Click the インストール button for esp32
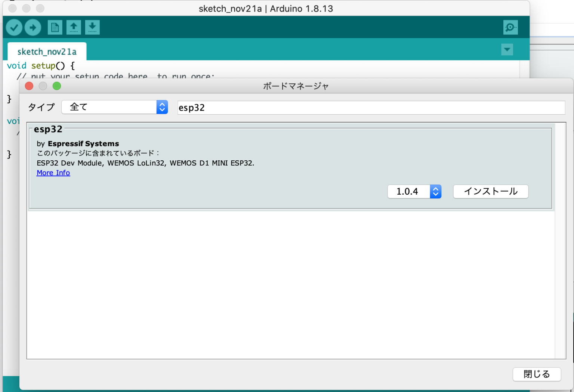The width and height of the screenshot is (574, 392). point(491,191)
